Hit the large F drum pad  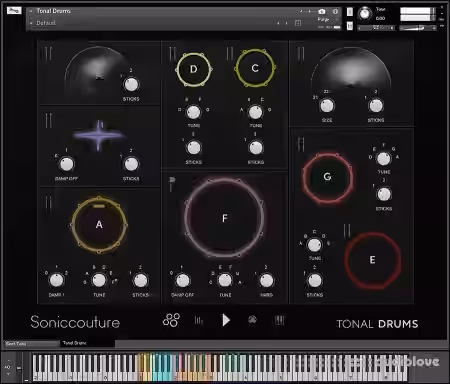[x=225, y=218]
